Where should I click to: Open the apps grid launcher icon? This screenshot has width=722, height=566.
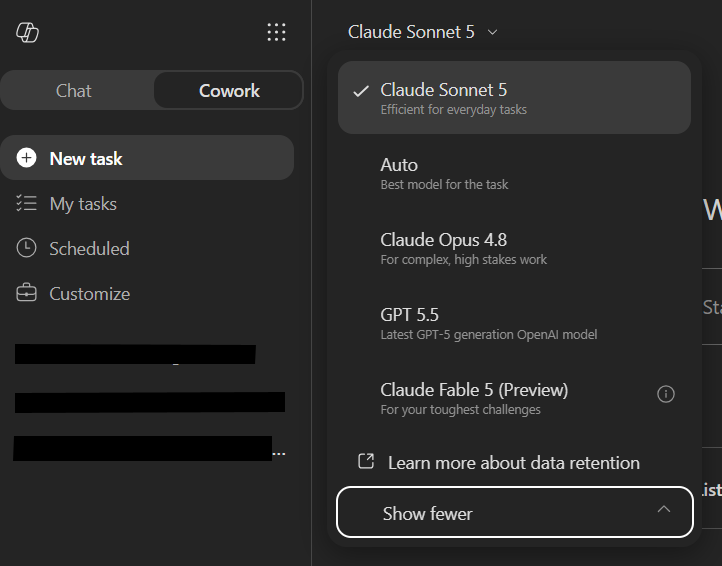[x=276, y=32]
